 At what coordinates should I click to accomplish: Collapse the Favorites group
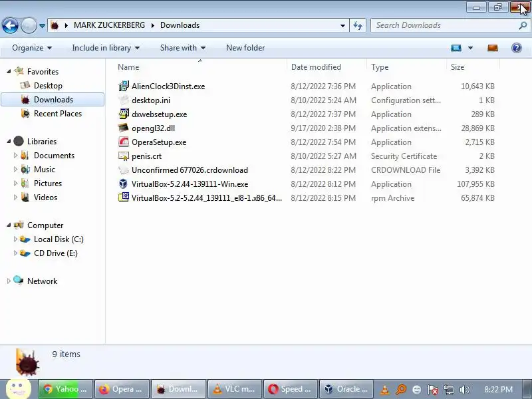(x=9, y=72)
